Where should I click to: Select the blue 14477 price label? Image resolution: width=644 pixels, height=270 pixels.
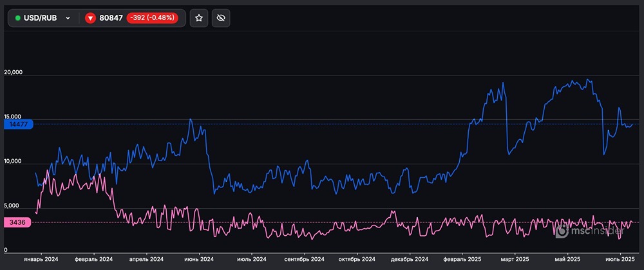pos(16,124)
